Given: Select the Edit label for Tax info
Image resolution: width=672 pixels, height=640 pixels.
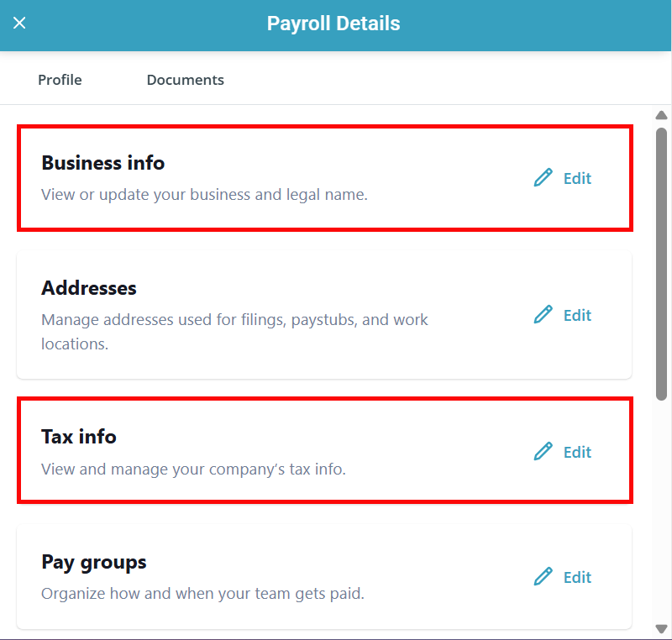Looking at the screenshot, I should [577, 452].
